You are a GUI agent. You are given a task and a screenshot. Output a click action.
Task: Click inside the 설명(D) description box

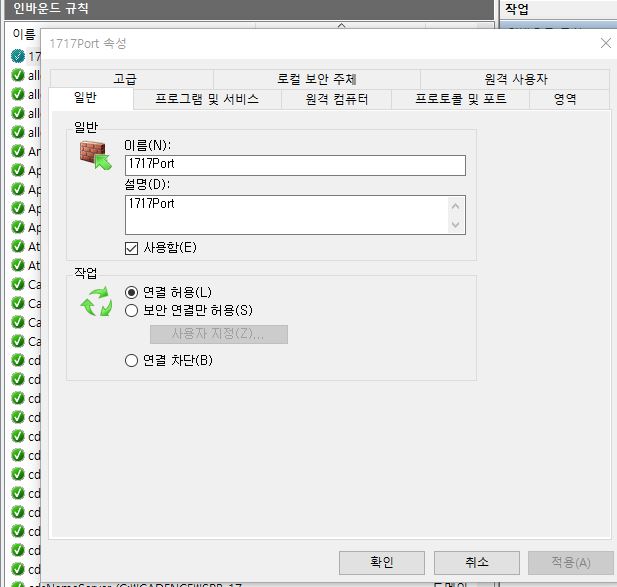(285, 214)
